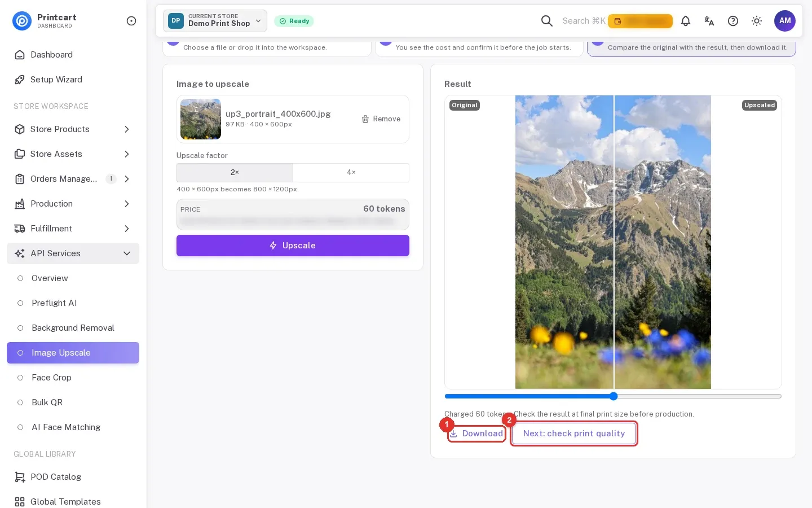Click Next: check print quality
The image size is (812, 508).
coord(574,433)
